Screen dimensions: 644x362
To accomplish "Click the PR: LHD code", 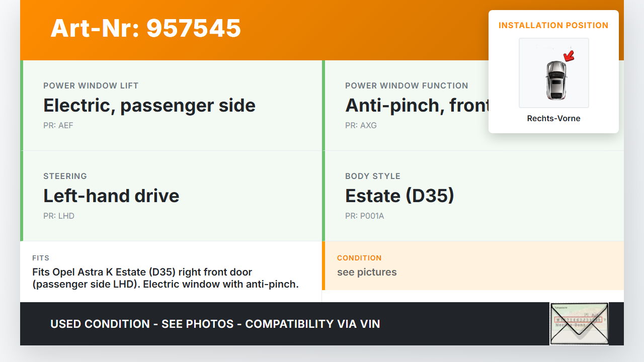I will coord(59,216).
